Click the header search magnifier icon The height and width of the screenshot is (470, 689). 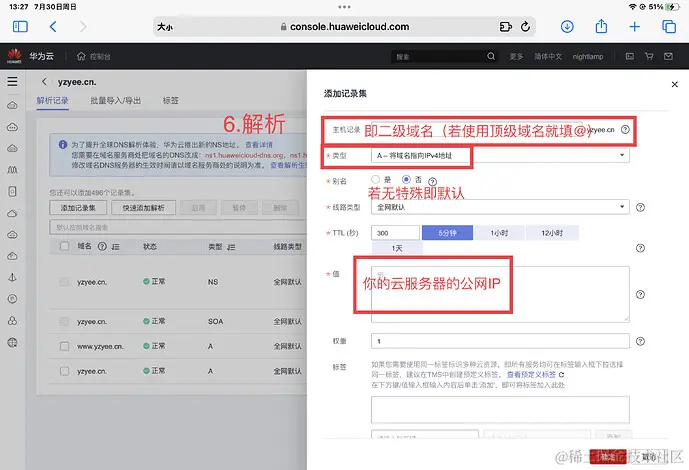click(x=491, y=56)
